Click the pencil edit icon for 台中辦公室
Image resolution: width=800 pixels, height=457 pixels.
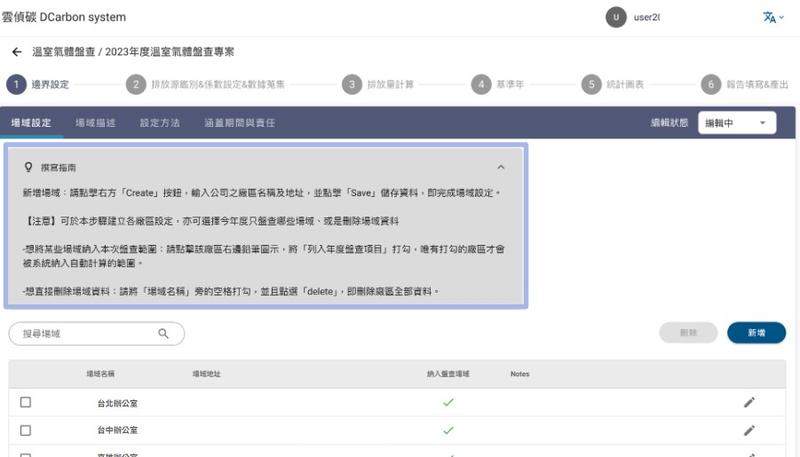pyautogui.click(x=749, y=430)
